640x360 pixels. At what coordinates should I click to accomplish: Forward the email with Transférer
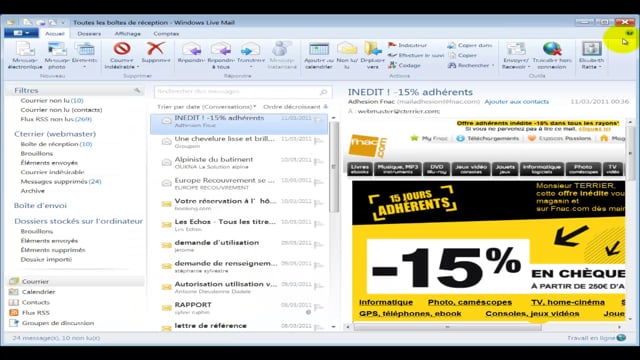click(x=250, y=50)
